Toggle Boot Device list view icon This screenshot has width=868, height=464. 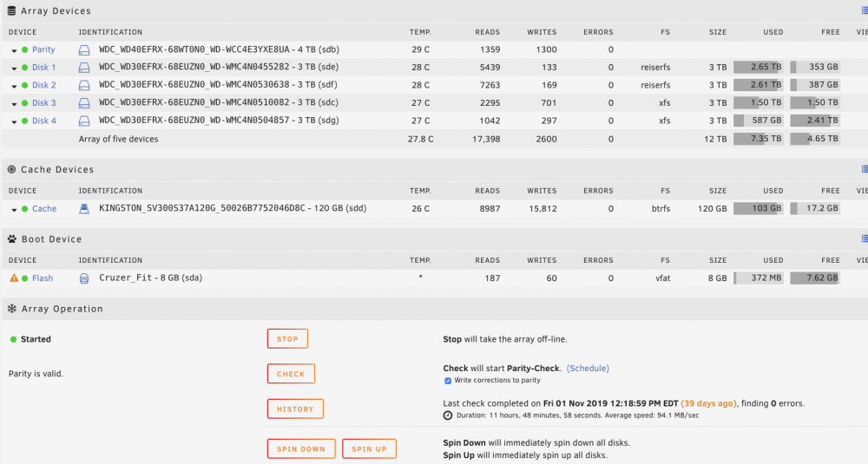click(x=865, y=239)
